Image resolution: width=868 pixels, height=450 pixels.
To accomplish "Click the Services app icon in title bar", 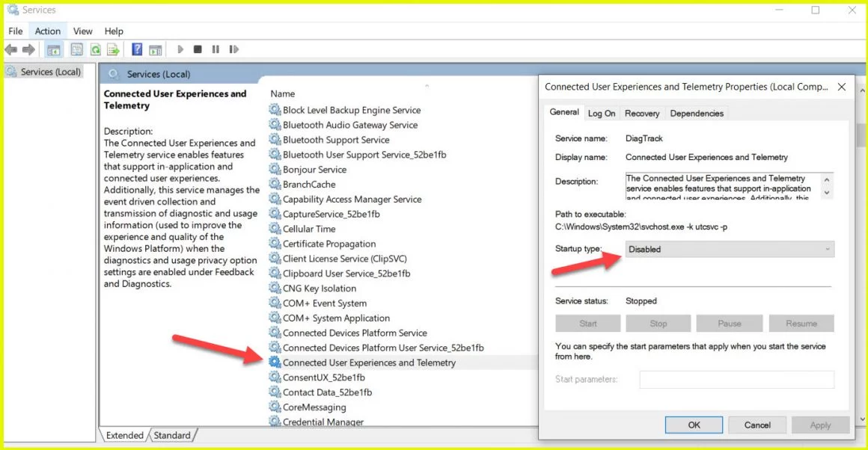I will [12, 10].
